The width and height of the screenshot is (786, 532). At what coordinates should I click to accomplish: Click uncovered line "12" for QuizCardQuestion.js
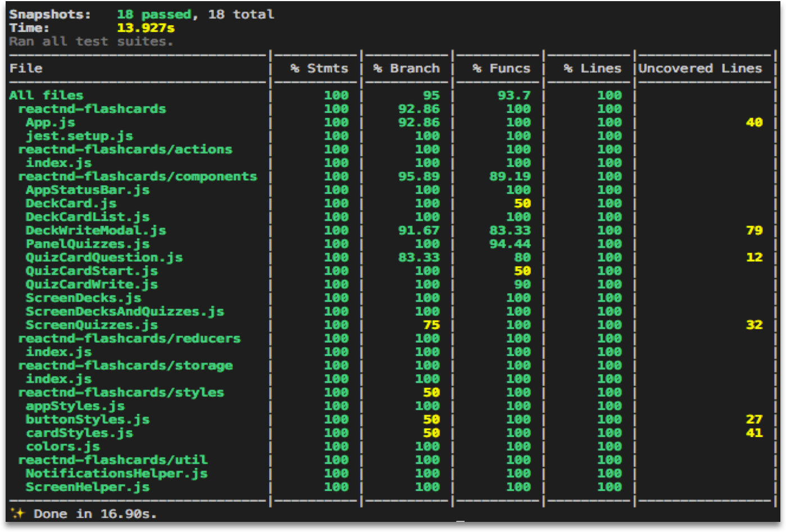[754, 257]
